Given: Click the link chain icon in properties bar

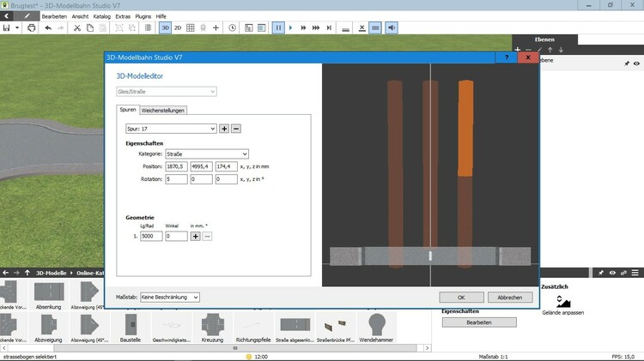Looking at the screenshot, I should pos(623,273).
